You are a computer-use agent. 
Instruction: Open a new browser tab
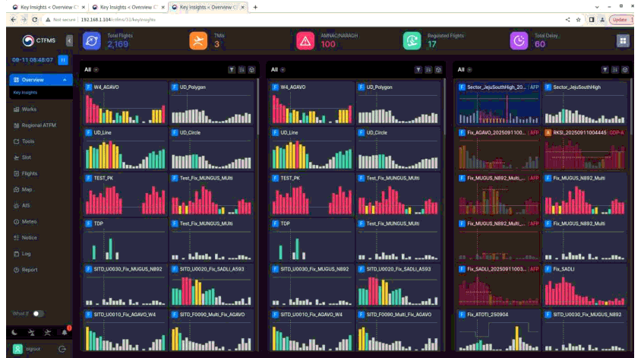pyautogui.click(x=255, y=7)
